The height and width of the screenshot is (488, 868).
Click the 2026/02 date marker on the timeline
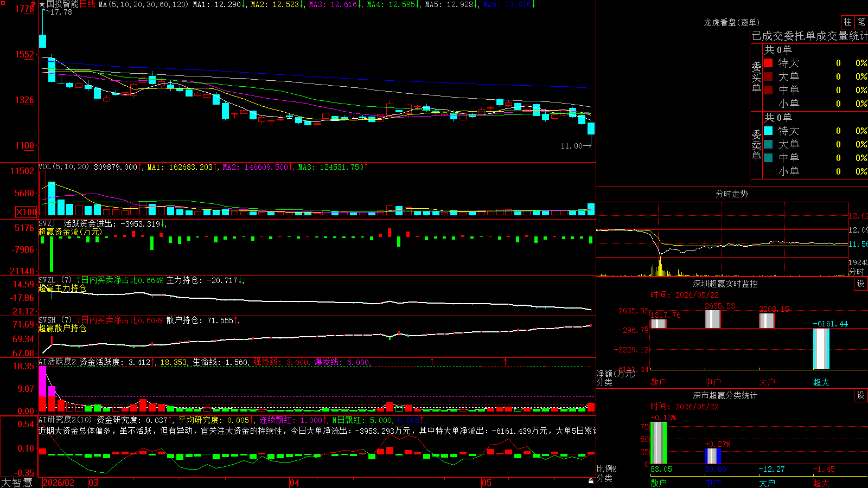click(59, 483)
